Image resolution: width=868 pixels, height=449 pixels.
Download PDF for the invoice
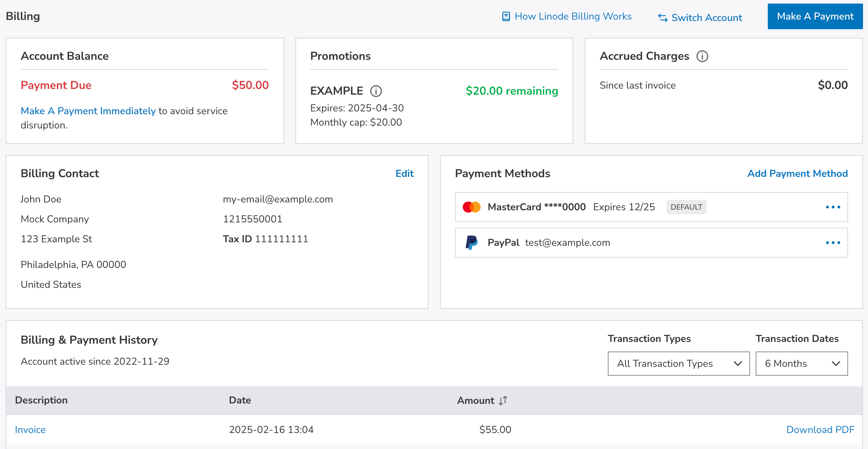tap(820, 430)
